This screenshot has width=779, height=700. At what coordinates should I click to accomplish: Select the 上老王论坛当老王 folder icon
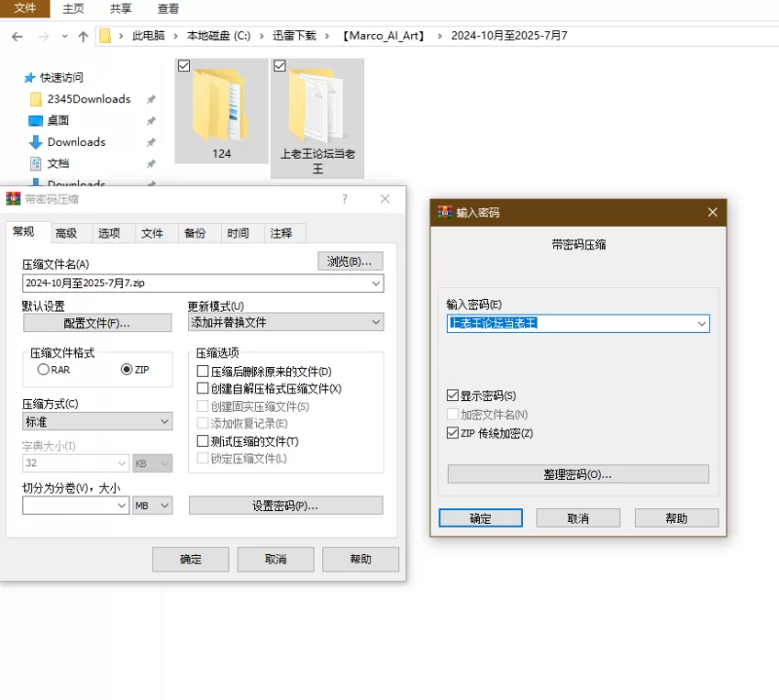317,105
